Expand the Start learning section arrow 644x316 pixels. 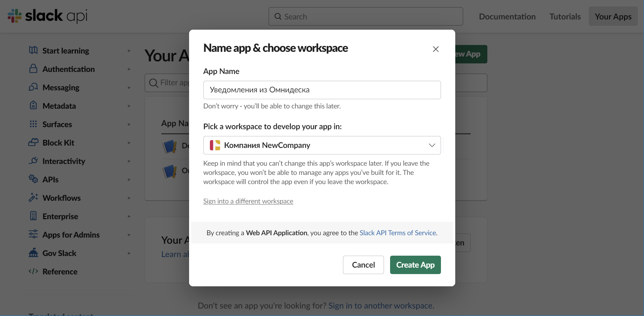pos(129,51)
